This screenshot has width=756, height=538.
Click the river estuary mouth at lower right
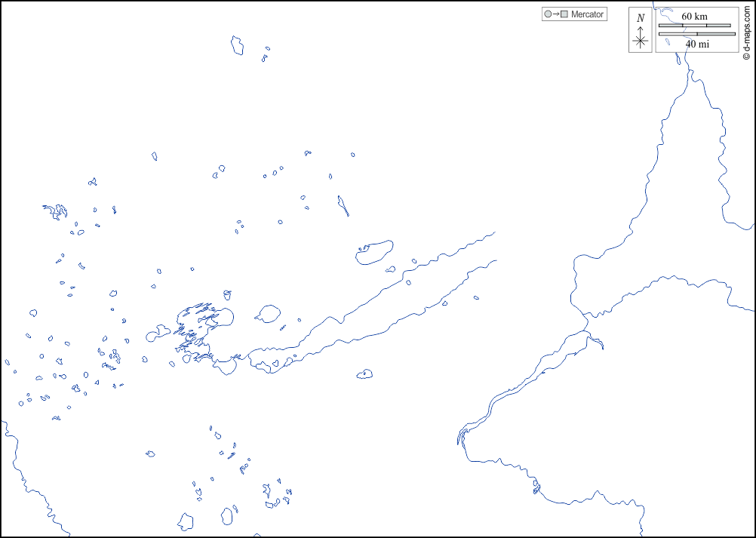pyautogui.click(x=460, y=438)
